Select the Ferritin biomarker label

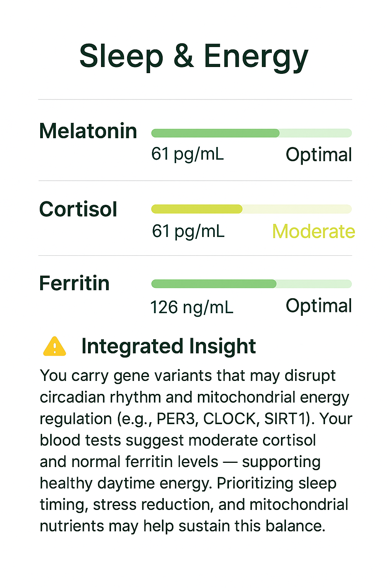coord(74,283)
